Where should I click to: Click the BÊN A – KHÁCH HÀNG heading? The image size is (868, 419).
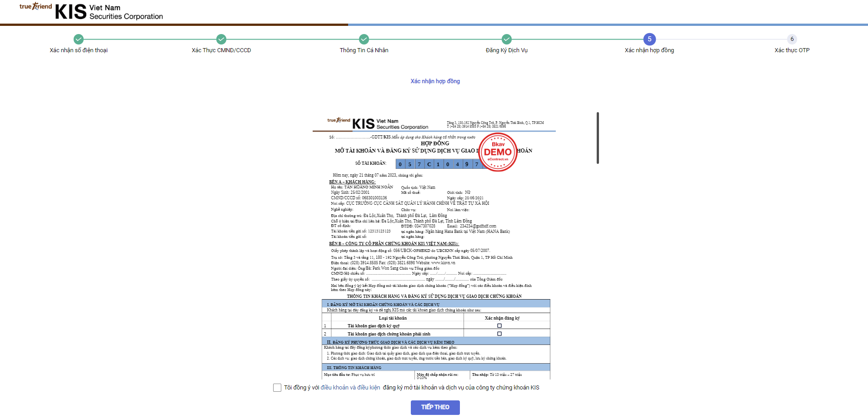[x=352, y=182]
